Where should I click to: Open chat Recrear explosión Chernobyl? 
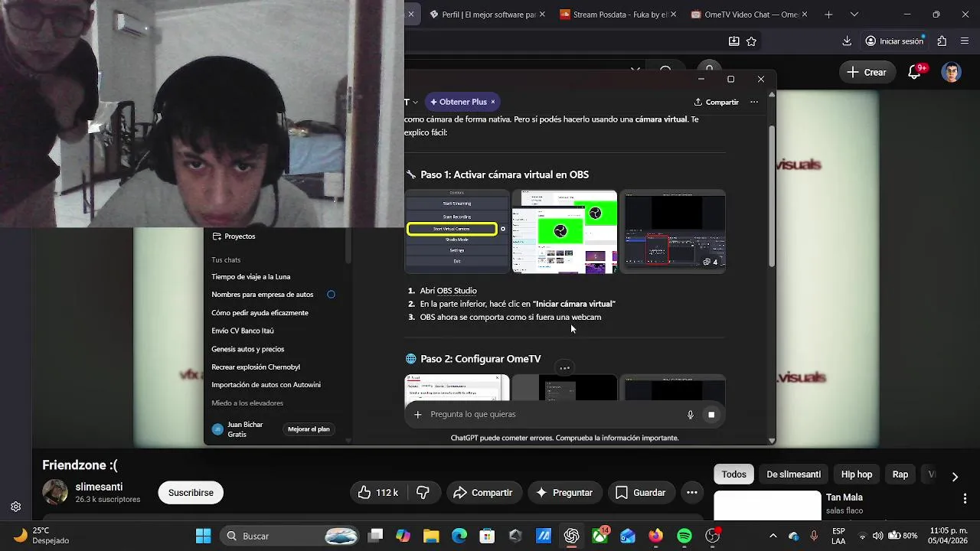(256, 367)
